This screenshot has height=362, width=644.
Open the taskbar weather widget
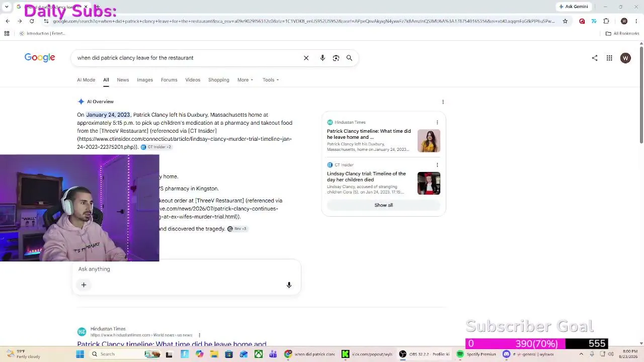[23, 354]
